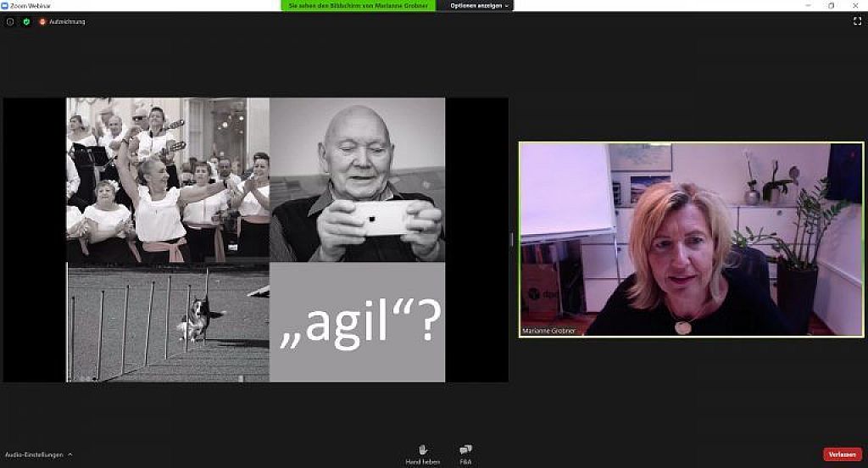Raise hand with Hand heben icon
The height and width of the screenshot is (468, 868).
pos(422,453)
